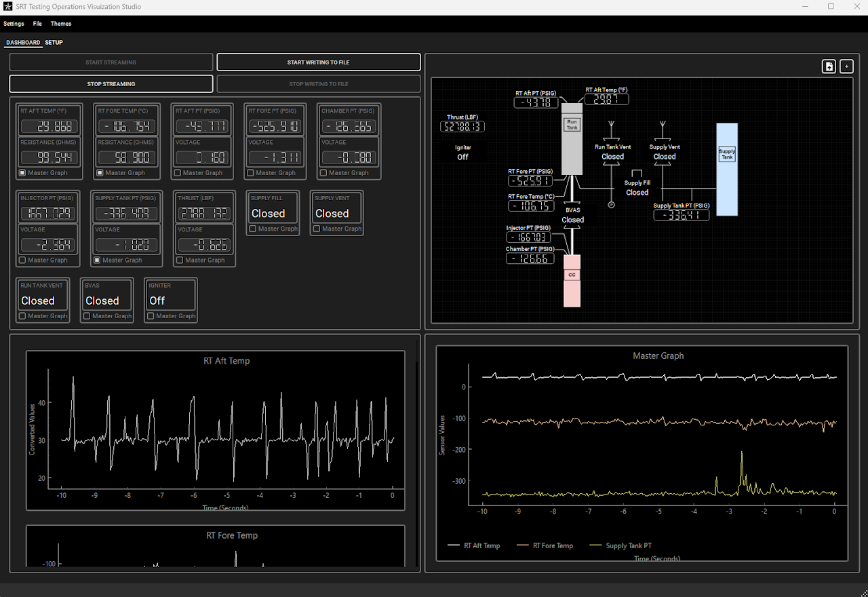Viewport: 868px width, 597px height.
Task: Click the Supply Tank PT legend entry in Master Graph
Action: (x=620, y=545)
